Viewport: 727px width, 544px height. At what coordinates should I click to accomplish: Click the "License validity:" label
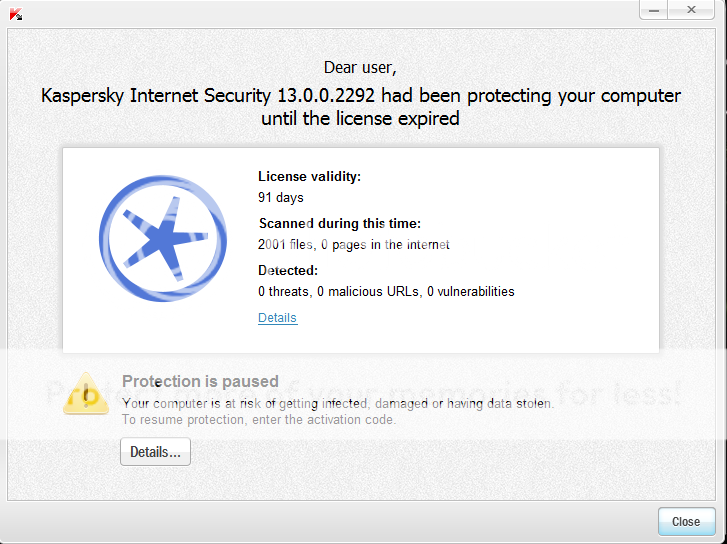(309, 177)
